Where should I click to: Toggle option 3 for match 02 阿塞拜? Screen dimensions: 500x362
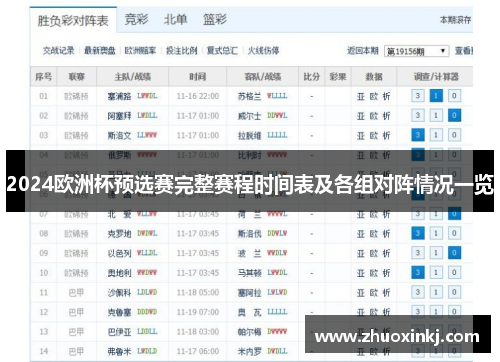tap(418, 116)
